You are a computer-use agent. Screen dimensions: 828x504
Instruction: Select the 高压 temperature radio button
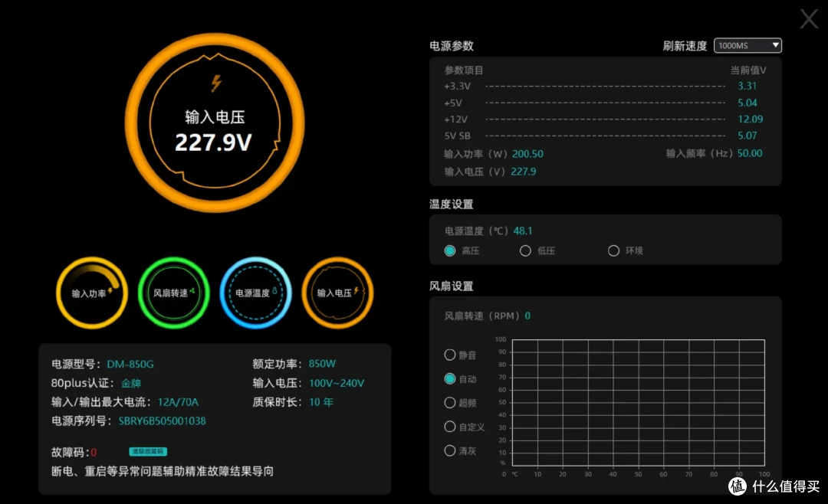pos(450,250)
